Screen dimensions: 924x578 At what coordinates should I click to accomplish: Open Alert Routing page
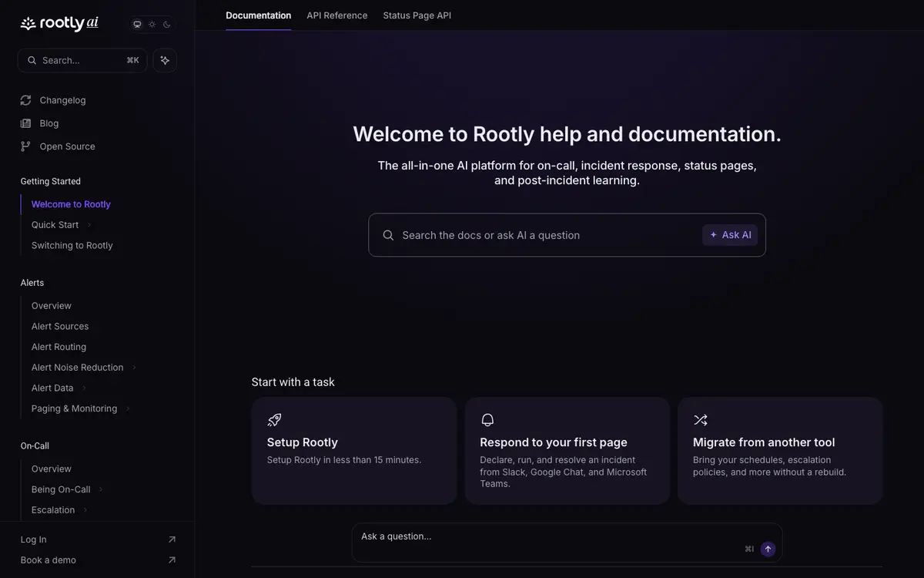click(59, 347)
